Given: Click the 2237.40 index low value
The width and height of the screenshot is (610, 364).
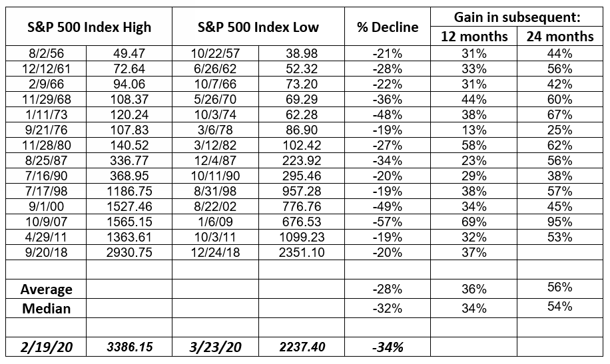Looking at the screenshot, I should (302, 347).
